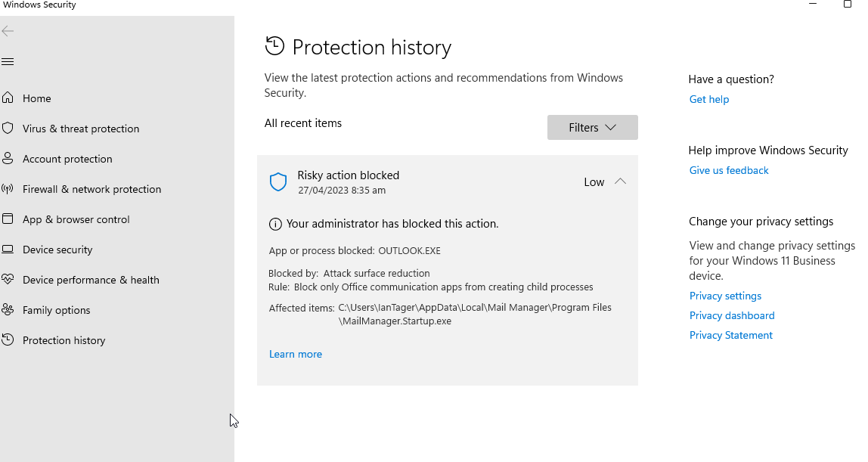The height and width of the screenshot is (462, 868).
Task: Collapse the Risky action blocked details chevron
Action: [x=620, y=181]
